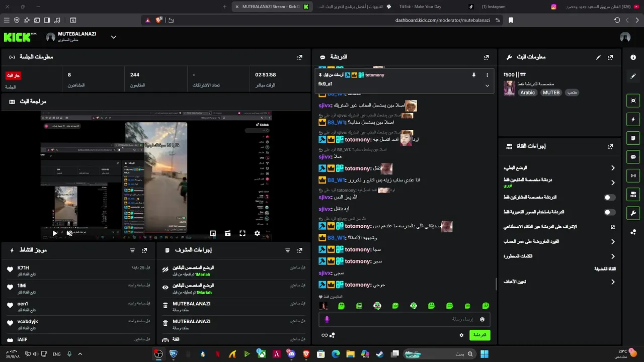Open new browser tab with plus button
Screen dimensions: 644x362
[224, 7]
